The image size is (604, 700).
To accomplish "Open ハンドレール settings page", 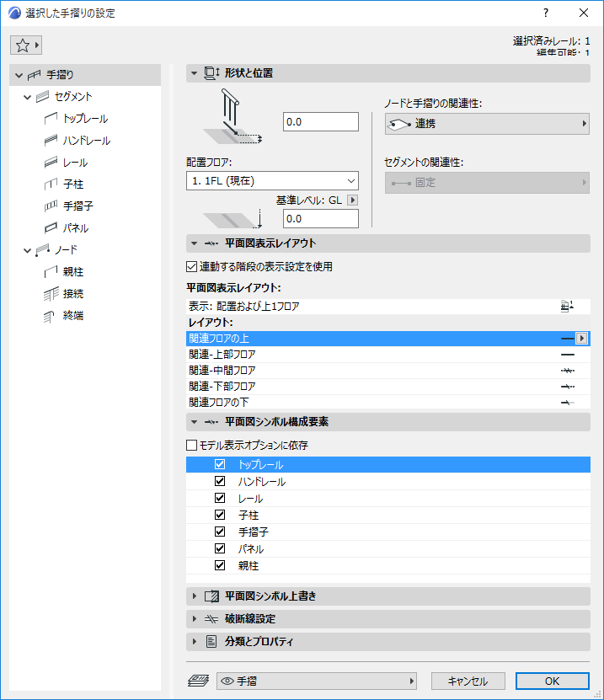I will 86,140.
